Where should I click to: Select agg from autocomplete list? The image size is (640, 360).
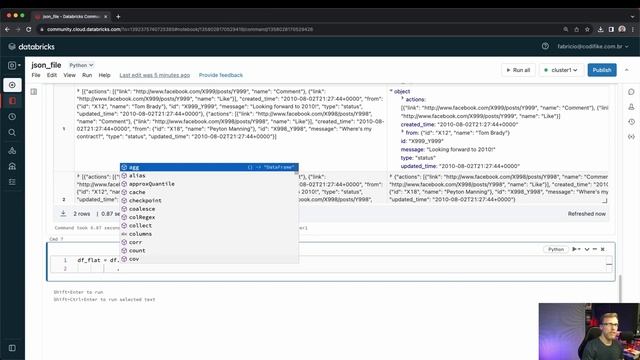(x=209, y=167)
